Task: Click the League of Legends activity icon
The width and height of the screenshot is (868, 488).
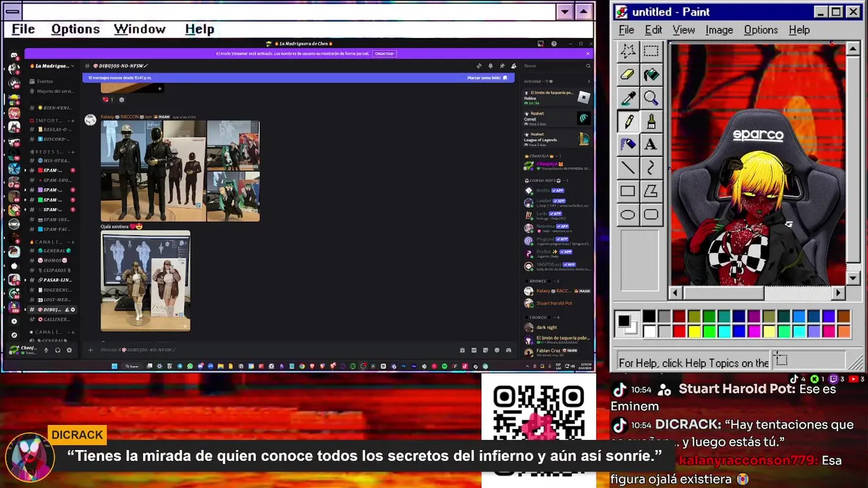Action: click(583, 140)
